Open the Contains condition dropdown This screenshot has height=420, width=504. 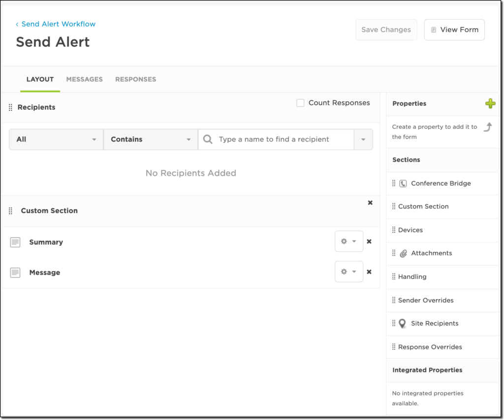(150, 139)
